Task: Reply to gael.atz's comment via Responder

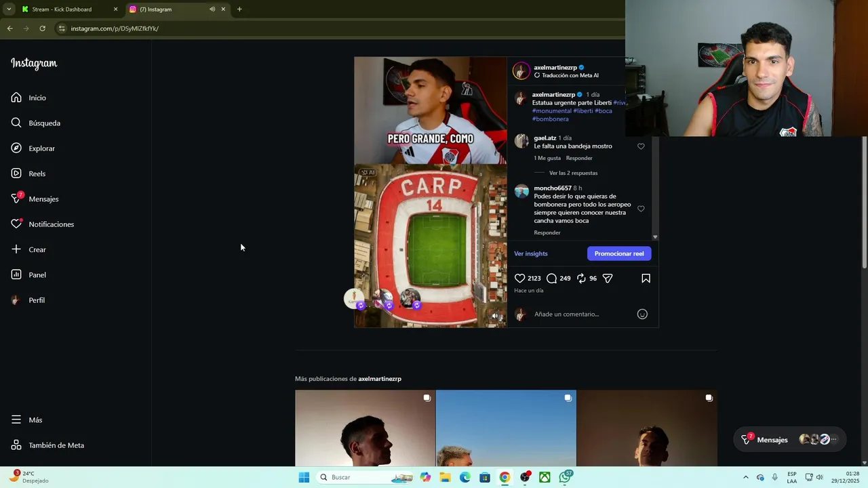Action: 579,158
